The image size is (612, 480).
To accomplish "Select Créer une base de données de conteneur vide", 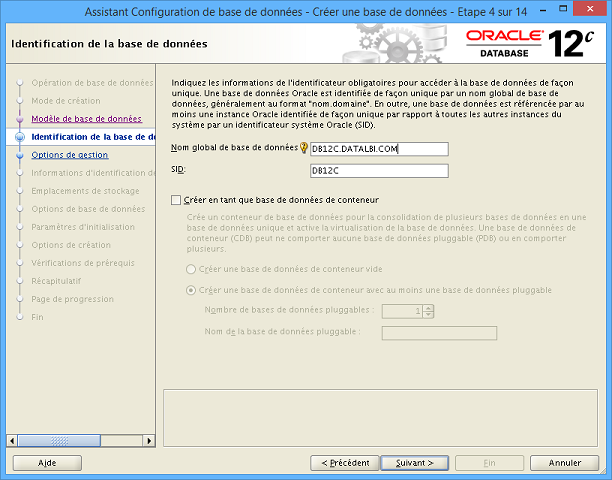I will [x=191, y=269].
